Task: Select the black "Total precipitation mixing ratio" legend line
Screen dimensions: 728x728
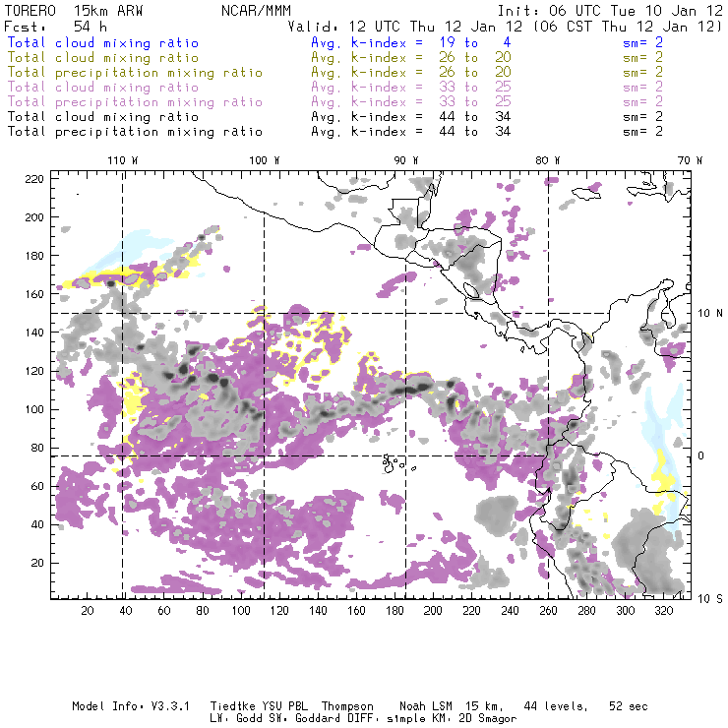Action: [x=135, y=132]
